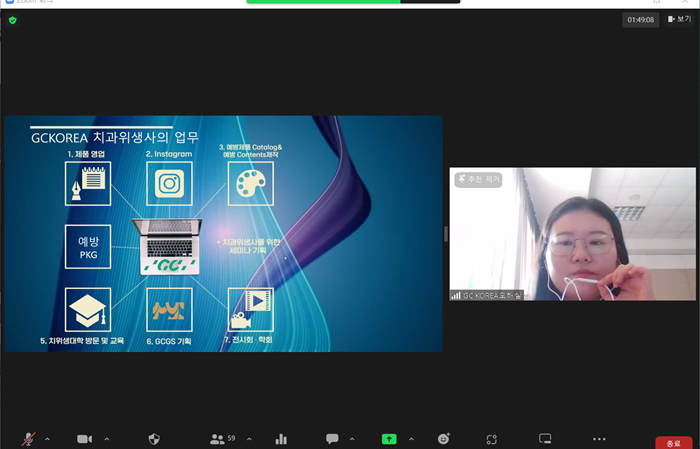
Task: Click the green Share Screen button
Action: tap(389, 439)
